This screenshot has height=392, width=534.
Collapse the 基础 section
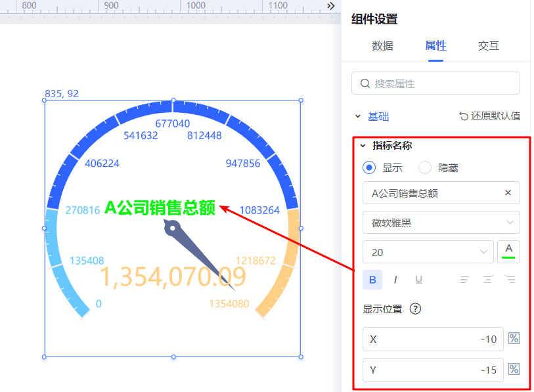tap(357, 116)
